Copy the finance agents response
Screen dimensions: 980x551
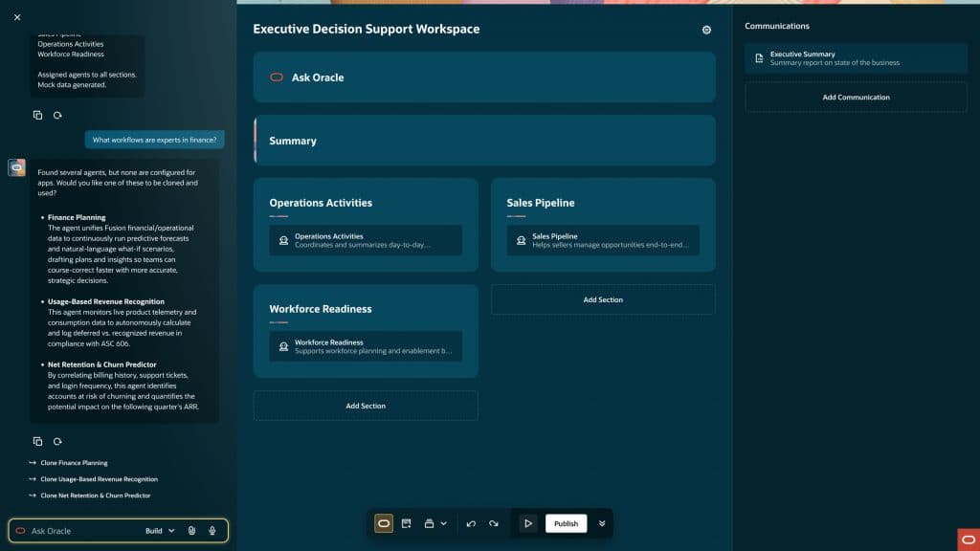point(37,441)
